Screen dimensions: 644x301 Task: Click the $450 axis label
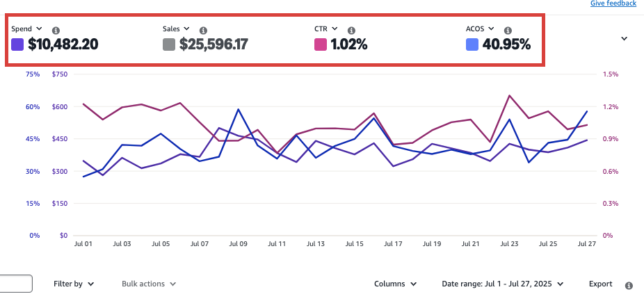click(x=60, y=139)
